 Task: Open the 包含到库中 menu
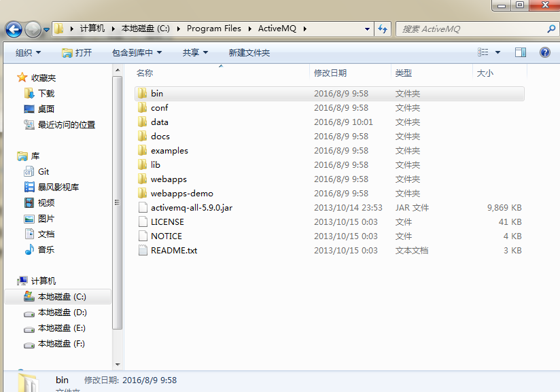click(137, 53)
